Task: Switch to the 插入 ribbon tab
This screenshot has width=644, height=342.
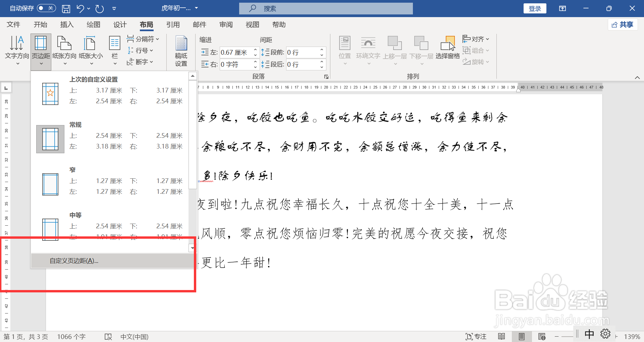Action: [x=66, y=24]
